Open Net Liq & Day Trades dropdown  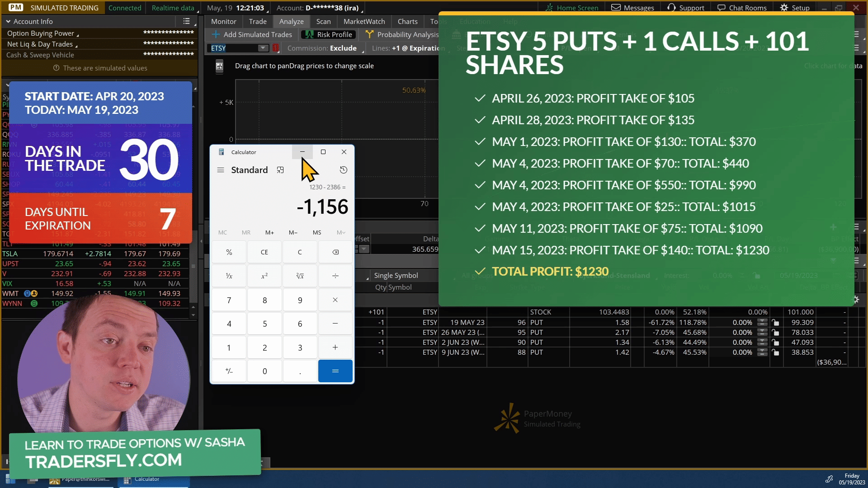click(42, 44)
